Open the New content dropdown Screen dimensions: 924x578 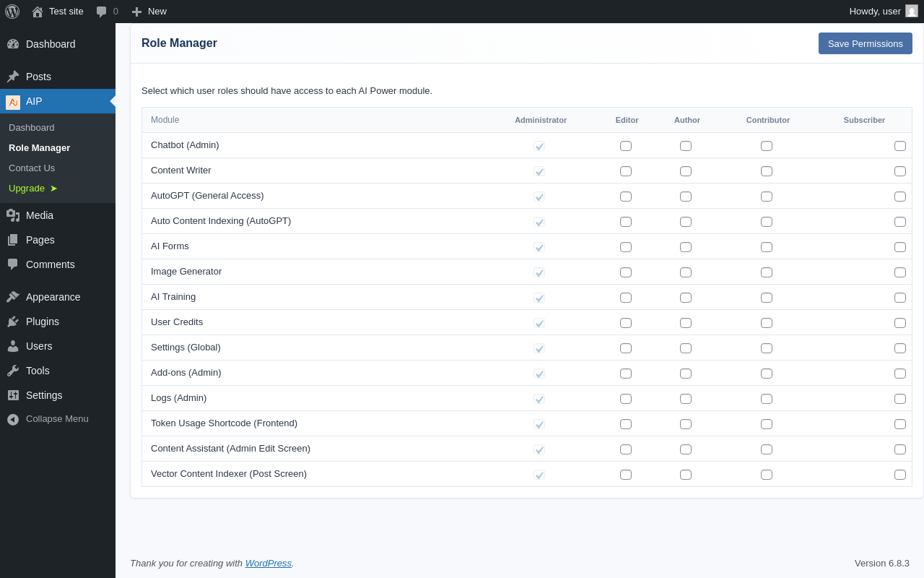(149, 12)
